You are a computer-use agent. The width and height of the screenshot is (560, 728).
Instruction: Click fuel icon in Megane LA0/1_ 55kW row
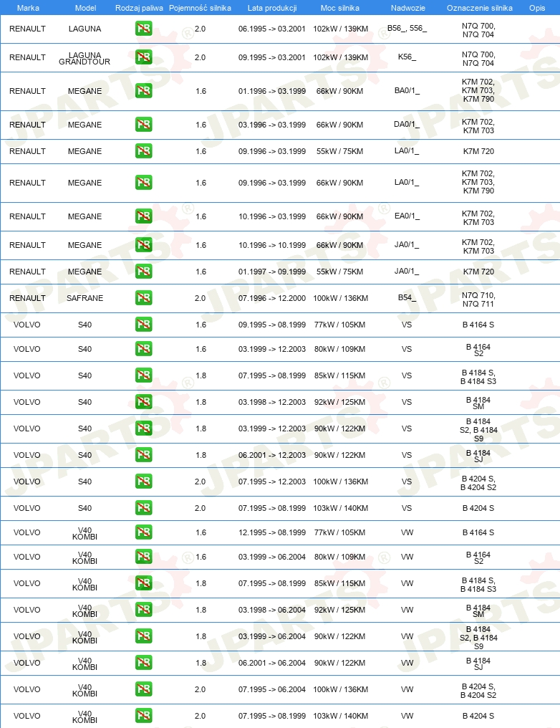[144, 151]
